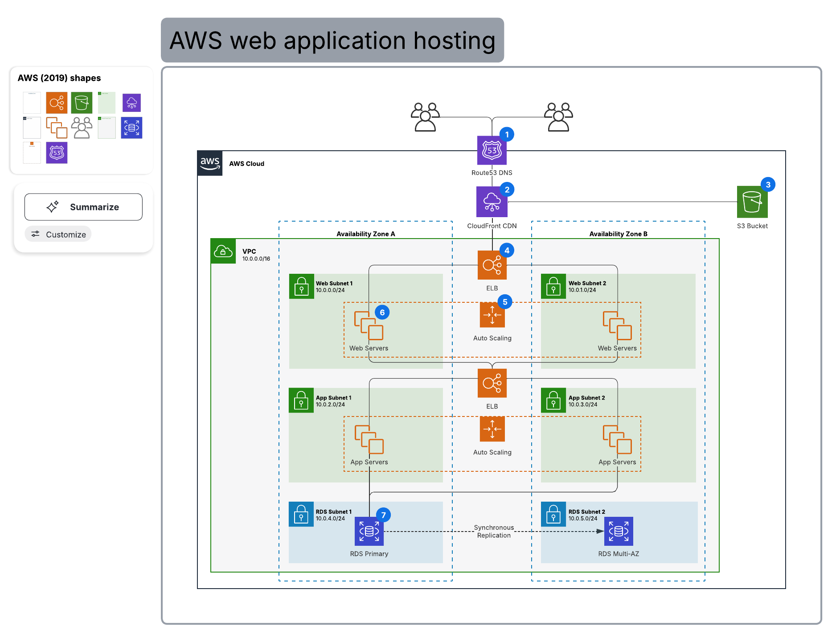The height and width of the screenshot is (643, 840).
Task: Choose the blue RDS shape in the shapes panel
Action: coord(131,128)
